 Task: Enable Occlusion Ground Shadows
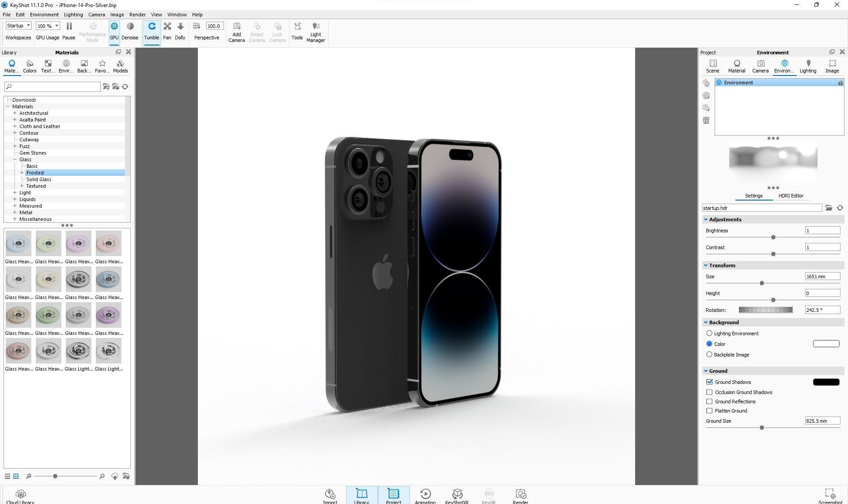(709, 392)
